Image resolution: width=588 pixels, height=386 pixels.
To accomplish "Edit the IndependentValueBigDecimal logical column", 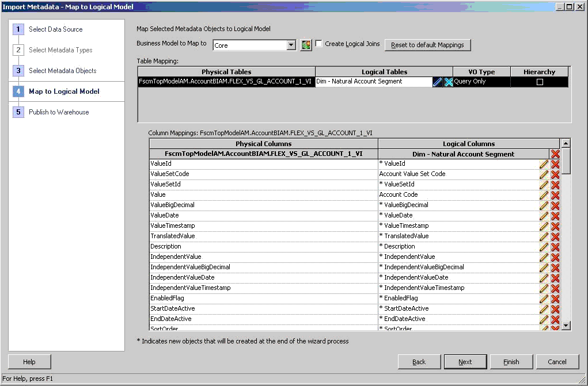I will tap(544, 267).
